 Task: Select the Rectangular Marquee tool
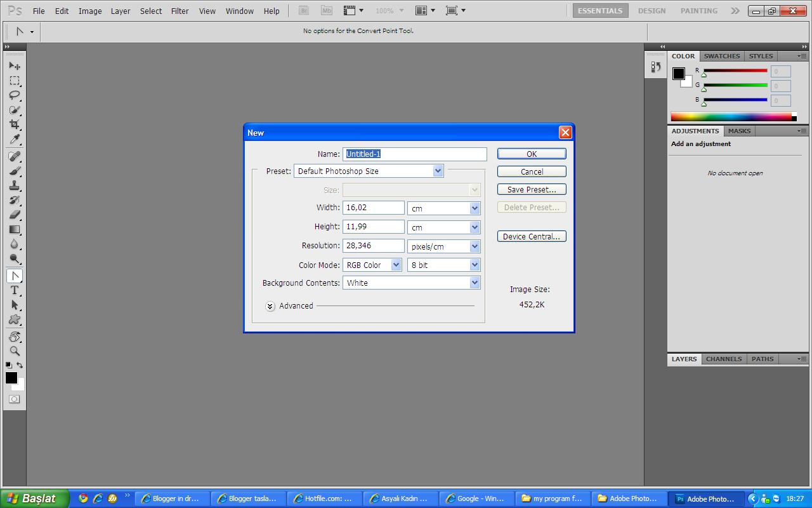click(14, 81)
